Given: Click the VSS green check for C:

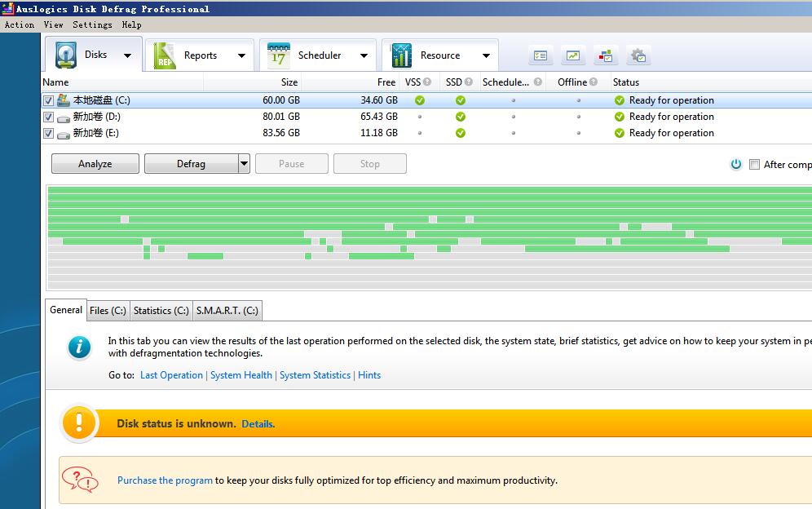Looking at the screenshot, I should 420,100.
